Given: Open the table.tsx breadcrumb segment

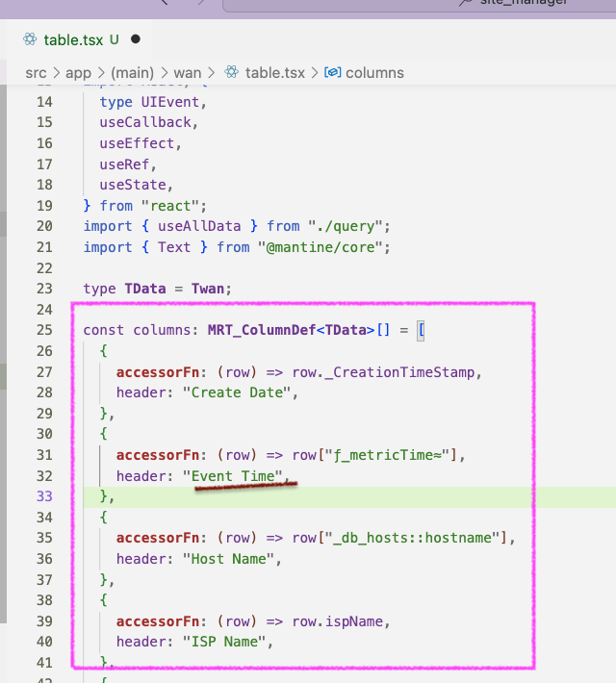Looking at the screenshot, I should (275, 73).
